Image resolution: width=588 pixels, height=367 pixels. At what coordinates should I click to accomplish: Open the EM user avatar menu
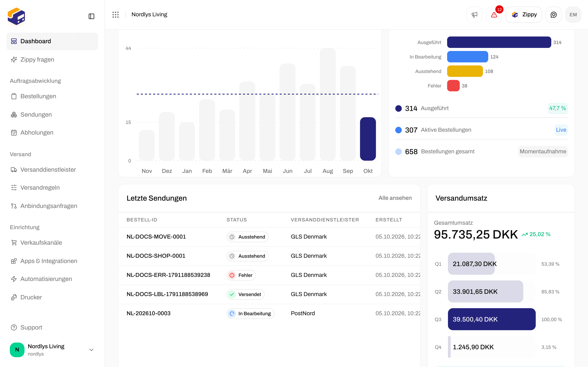pos(573,14)
